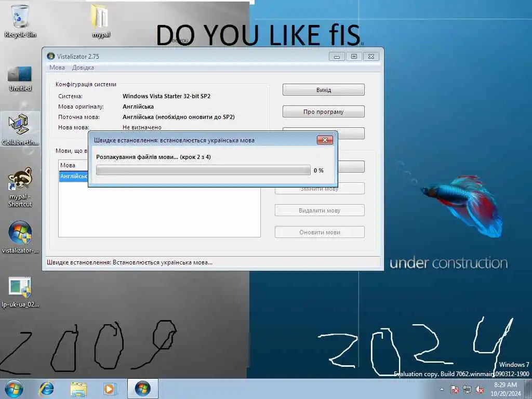Select the mypal - Shortcut raccoon icon
This screenshot has width=532, height=399.
[x=20, y=187]
